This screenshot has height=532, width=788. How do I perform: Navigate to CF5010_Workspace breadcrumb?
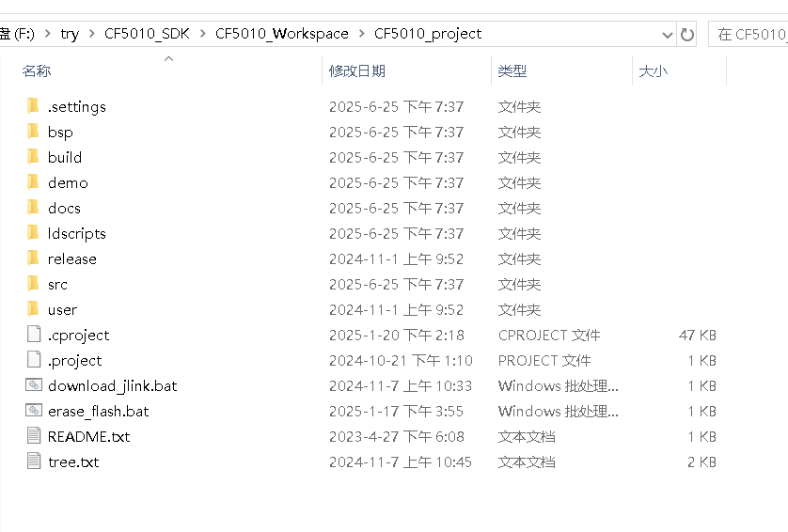tap(282, 34)
